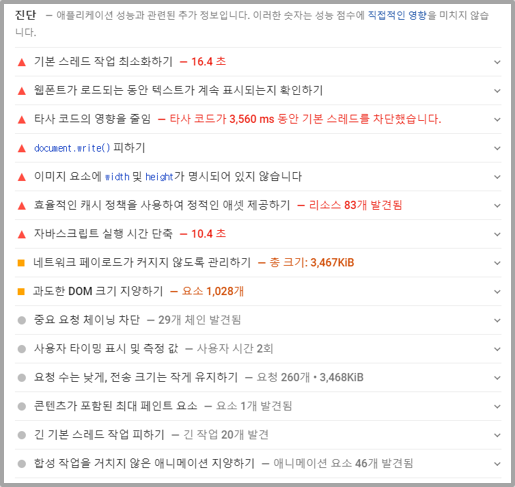
Task: Click gray circle icon beside 중요 요청 체이닝 차단
Action: [x=22, y=320]
